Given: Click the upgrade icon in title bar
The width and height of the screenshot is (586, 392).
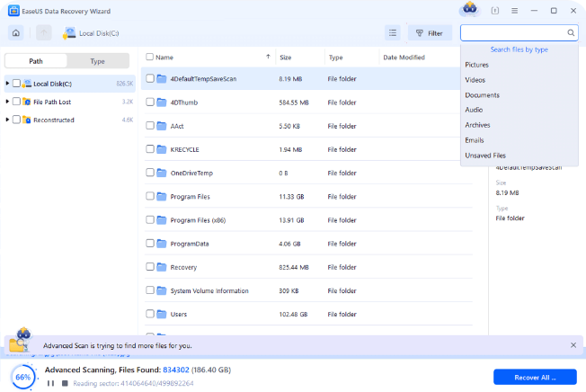Looking at the screenshot, I should pyautogui.click(x=496, y=11).
